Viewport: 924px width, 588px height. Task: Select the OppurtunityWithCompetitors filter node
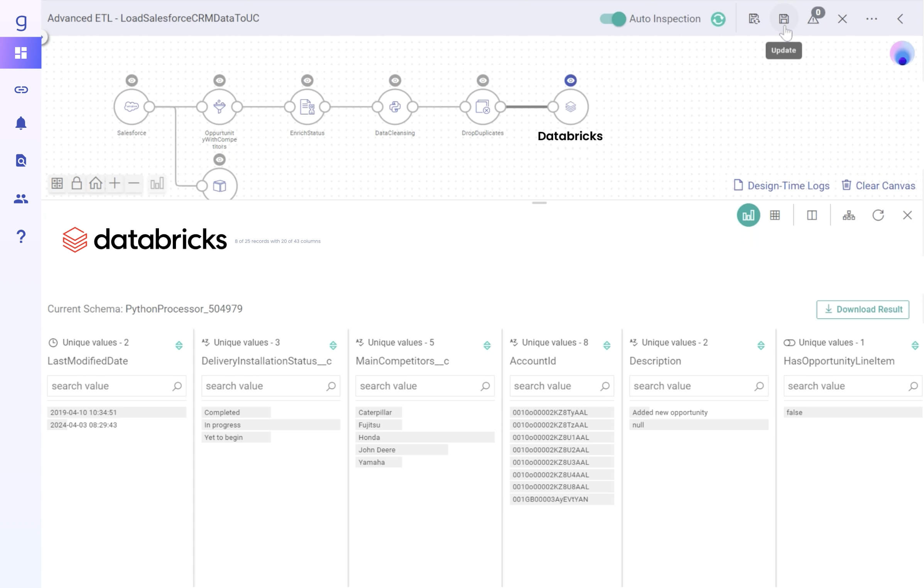[x=220, y=107]
